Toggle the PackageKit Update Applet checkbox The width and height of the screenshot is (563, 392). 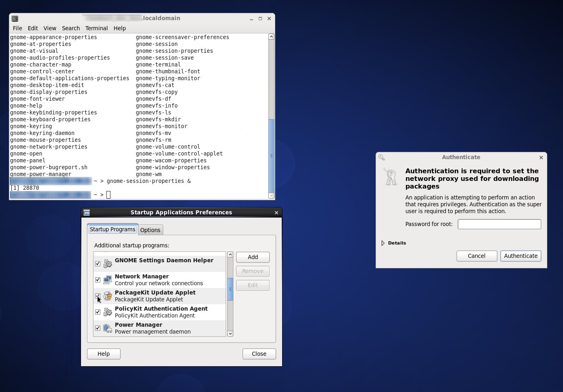98,296
